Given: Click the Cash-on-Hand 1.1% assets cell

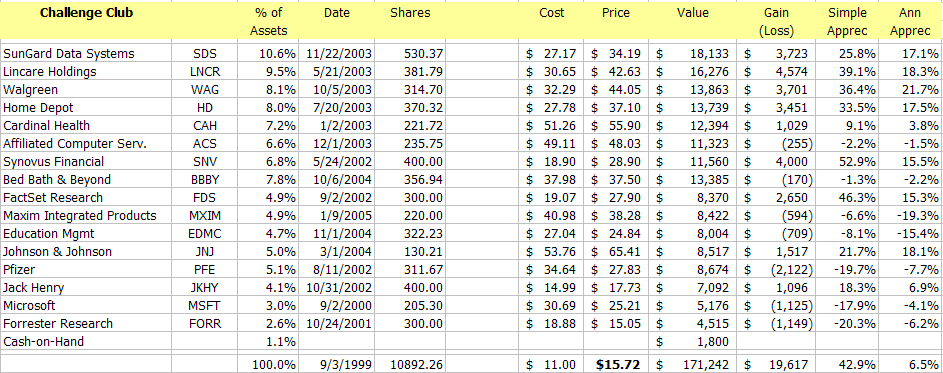Looking at the screenshot, I should [268, 342].
